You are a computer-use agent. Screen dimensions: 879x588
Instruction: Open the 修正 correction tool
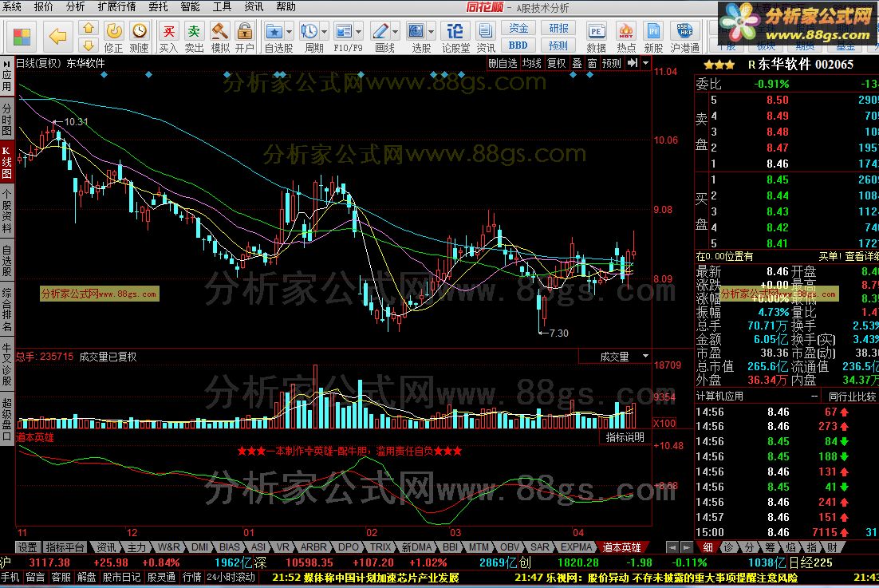[x=114, y=37]
